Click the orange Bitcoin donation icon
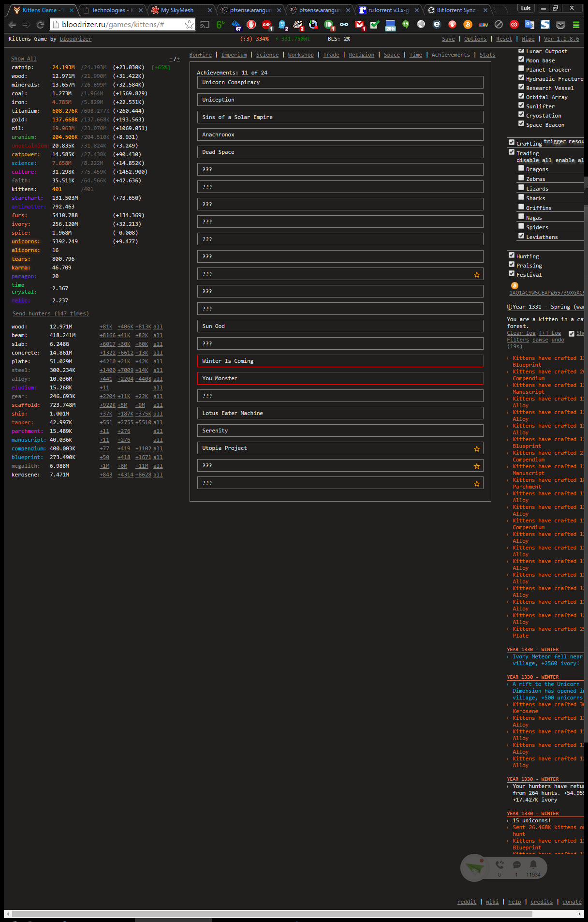This screenshot has height=922, width=588. [514, 286]
